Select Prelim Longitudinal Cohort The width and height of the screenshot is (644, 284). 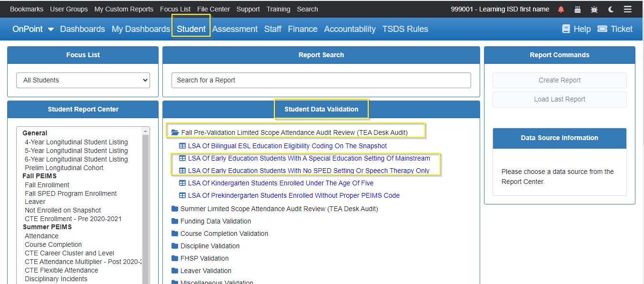pyautogui.click(x=64, y=168)
